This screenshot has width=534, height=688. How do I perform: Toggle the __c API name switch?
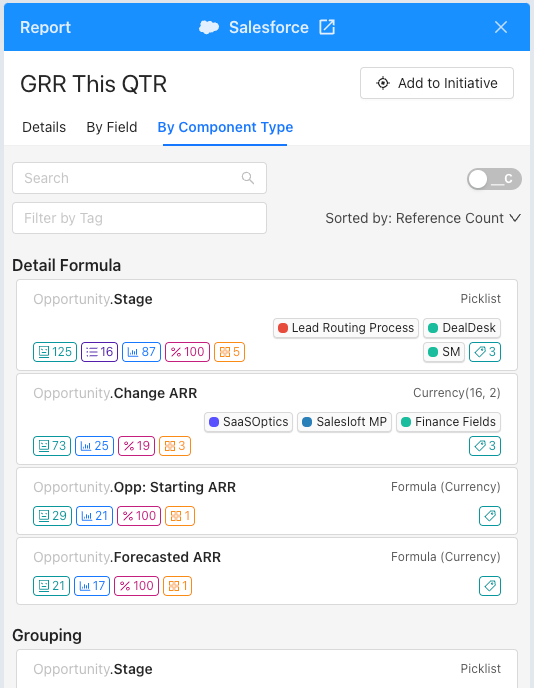coord(494,179)
